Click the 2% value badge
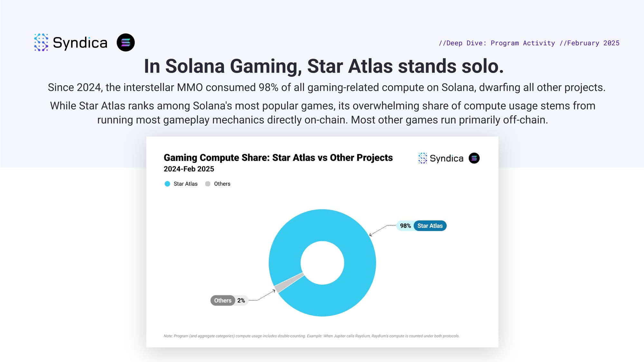This screenshot has width=644, height=362. pos(241,301)
